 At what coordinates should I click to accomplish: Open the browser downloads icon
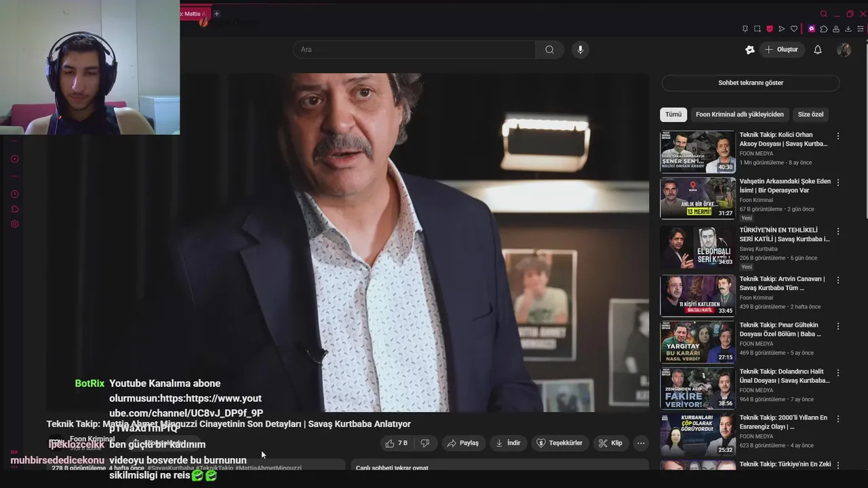click(x=848, y=29)
